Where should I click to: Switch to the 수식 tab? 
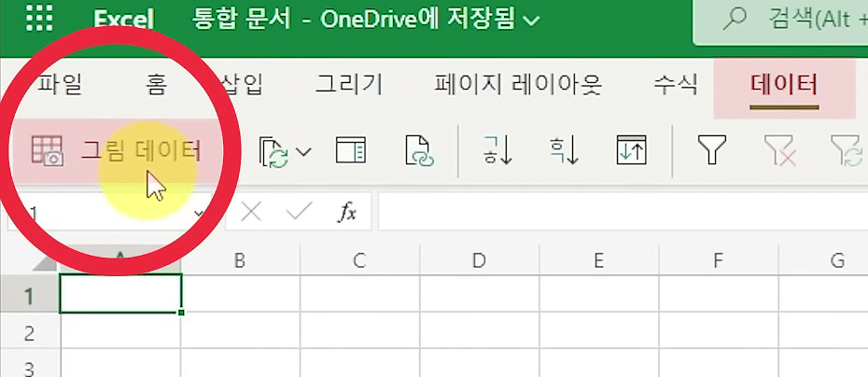point(676,86)
